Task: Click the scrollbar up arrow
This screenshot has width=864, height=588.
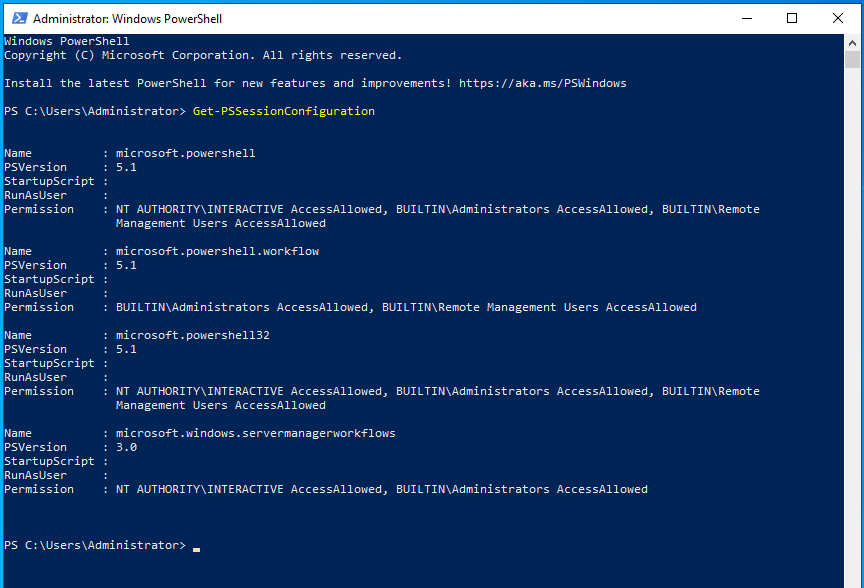Action: click(x=855, y=42)
